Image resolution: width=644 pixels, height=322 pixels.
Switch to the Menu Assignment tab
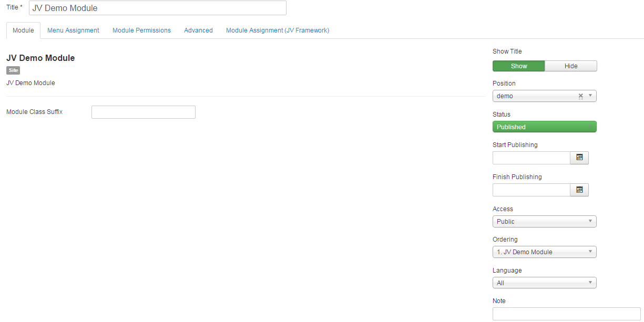point(73,30)
